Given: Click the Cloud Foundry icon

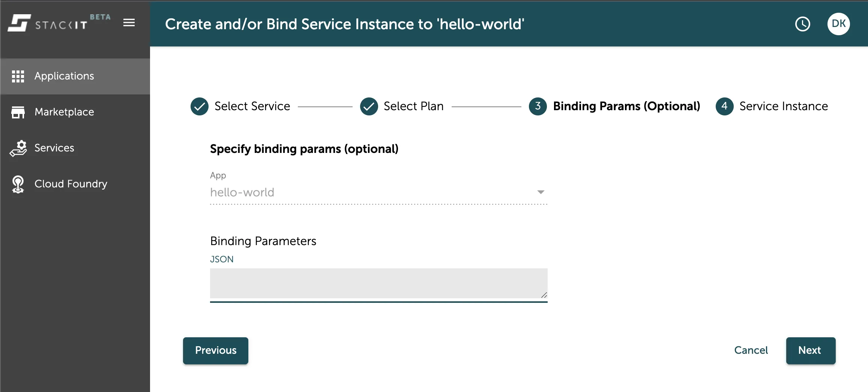Looking at the screenshot, I should tap(18, 184).
